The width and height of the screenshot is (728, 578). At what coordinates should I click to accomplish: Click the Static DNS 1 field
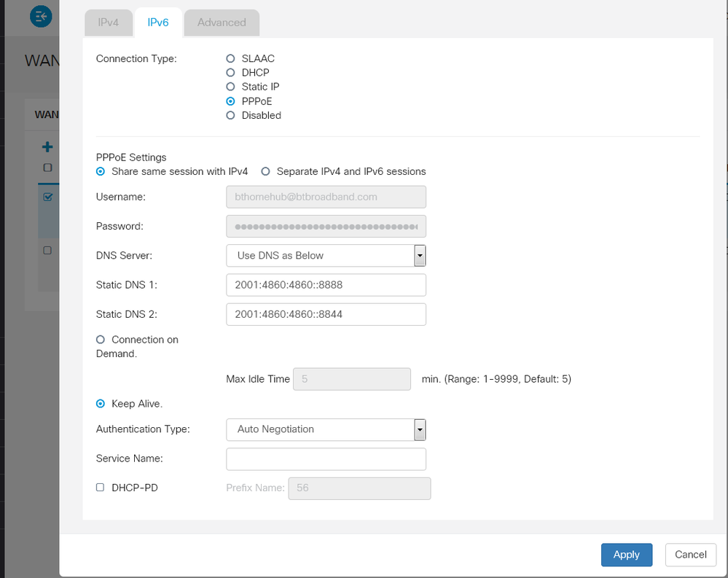tap(326, 285)
